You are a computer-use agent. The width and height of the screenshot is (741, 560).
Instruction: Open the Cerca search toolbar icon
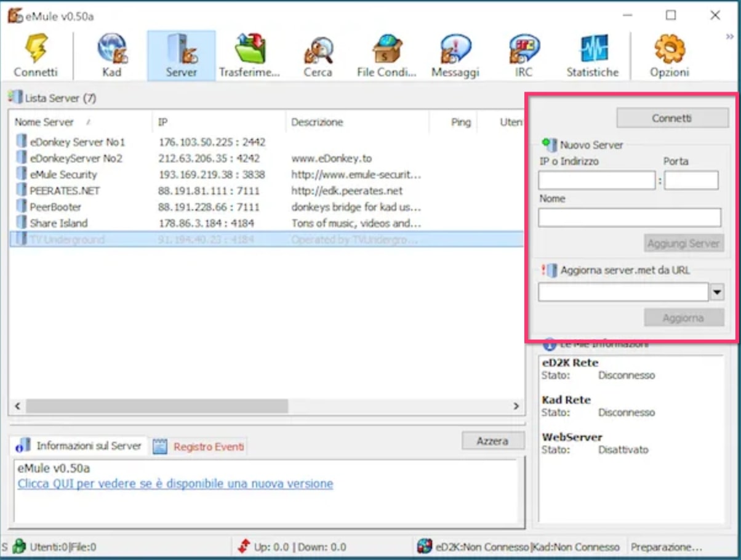[x=318, y=49]
